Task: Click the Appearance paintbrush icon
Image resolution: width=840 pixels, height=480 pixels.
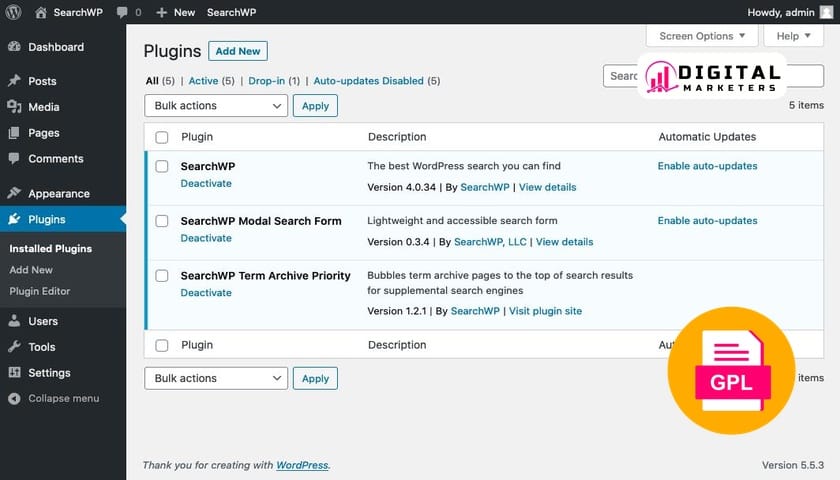Action: pos(14,194)
